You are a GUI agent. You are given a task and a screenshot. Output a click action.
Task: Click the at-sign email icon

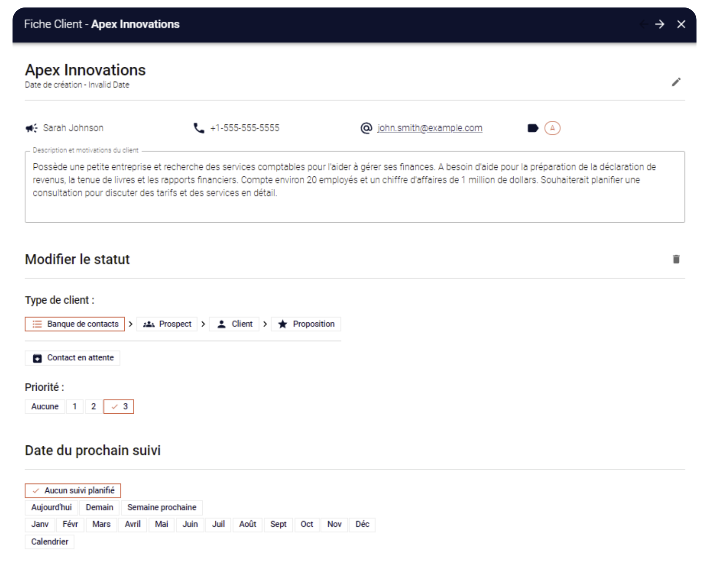(366, 128)
